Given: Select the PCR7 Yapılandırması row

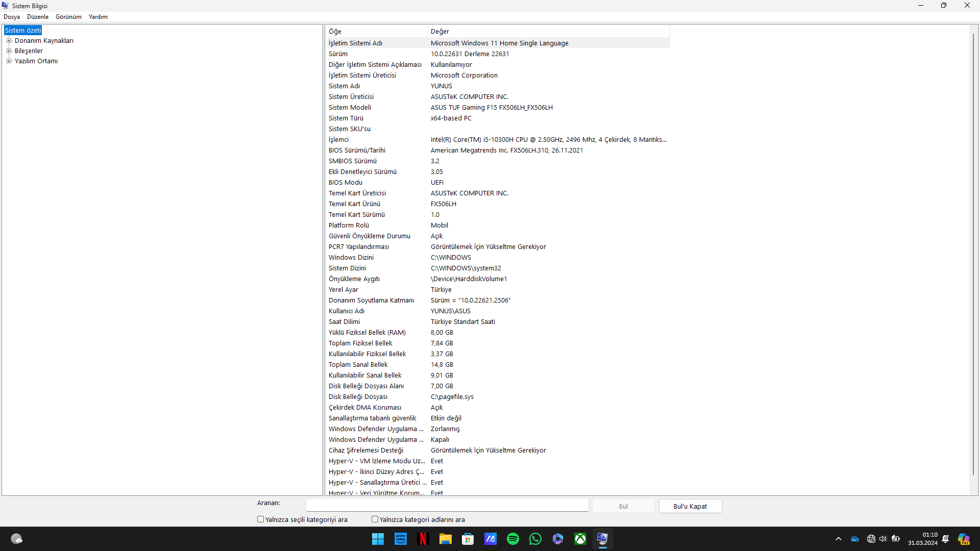Looking at the screenshot, I should coord(498,247).
